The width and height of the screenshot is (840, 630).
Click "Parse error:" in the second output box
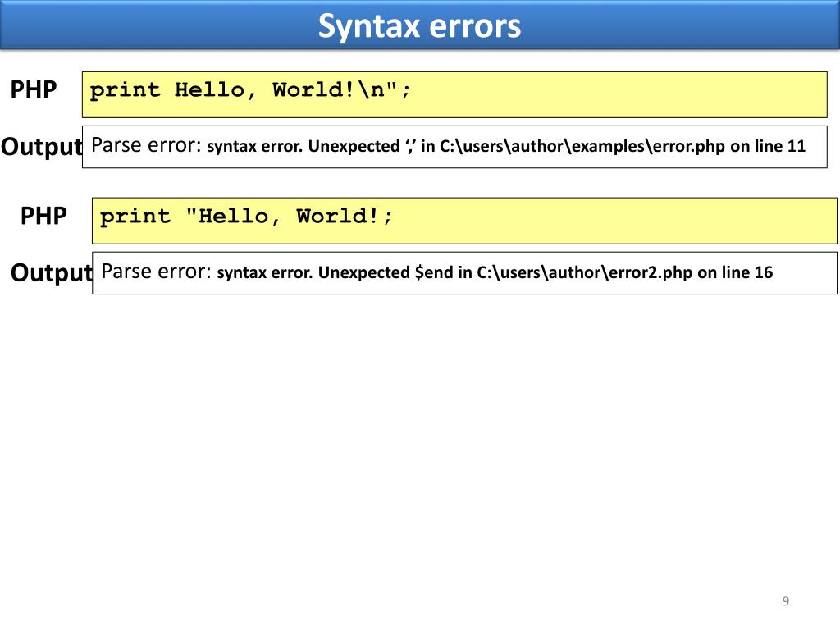point(157,272)
